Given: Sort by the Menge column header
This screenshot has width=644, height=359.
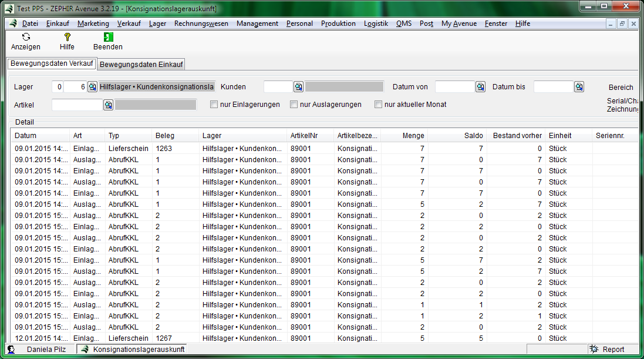Looking at the screenshot, I should tap(404, 136).
